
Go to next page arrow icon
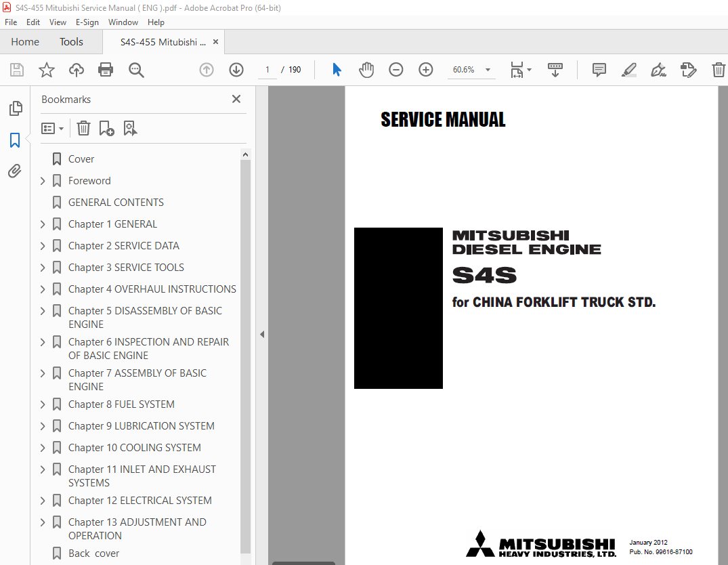pos(236,70)
